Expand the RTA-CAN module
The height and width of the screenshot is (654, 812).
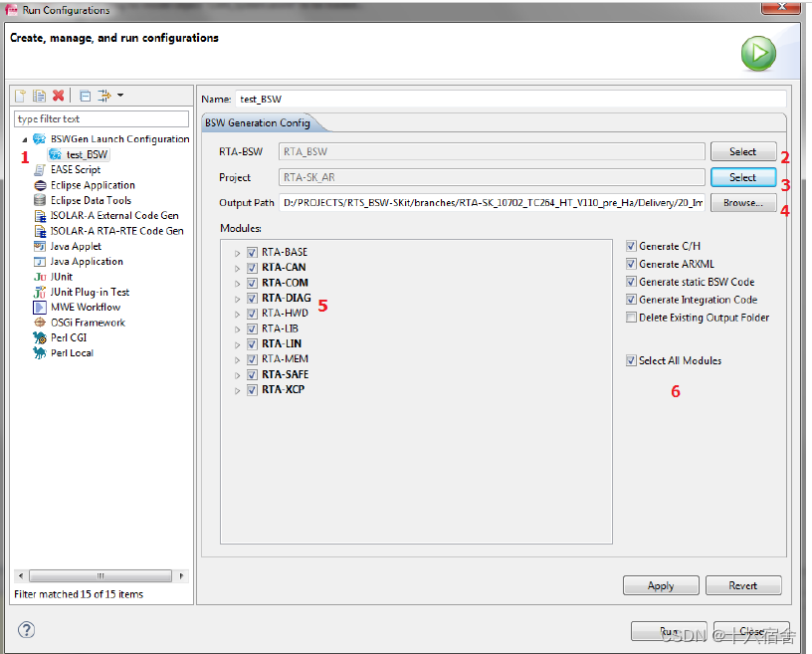pos(237,269)
